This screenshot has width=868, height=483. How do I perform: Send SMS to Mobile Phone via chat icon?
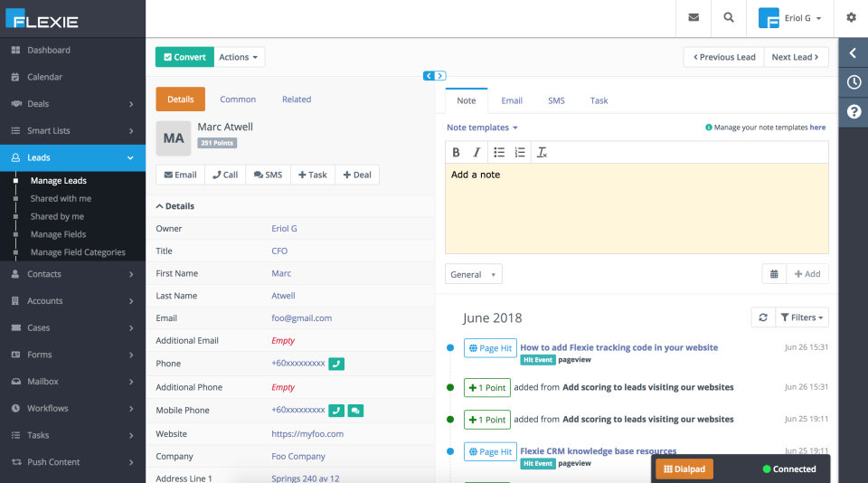tap(355, 411)
